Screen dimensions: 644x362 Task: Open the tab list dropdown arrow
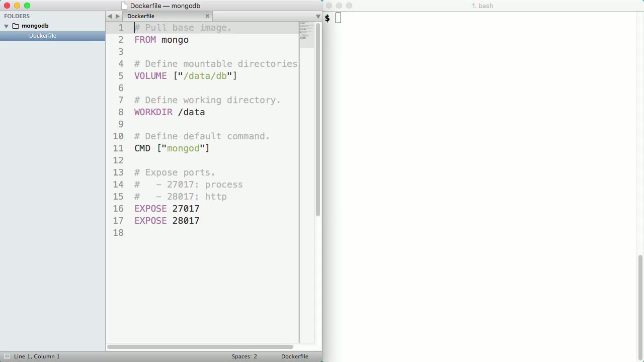click(x=318, y=17)
